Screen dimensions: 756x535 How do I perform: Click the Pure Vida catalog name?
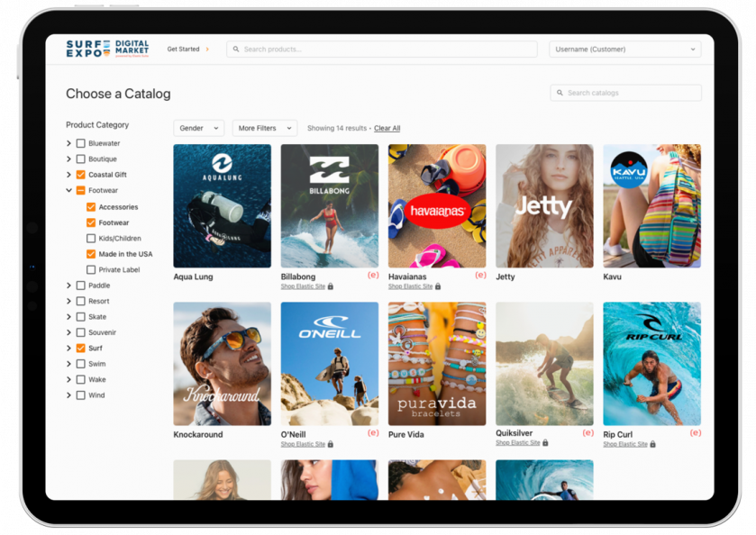tap(406, 434)
